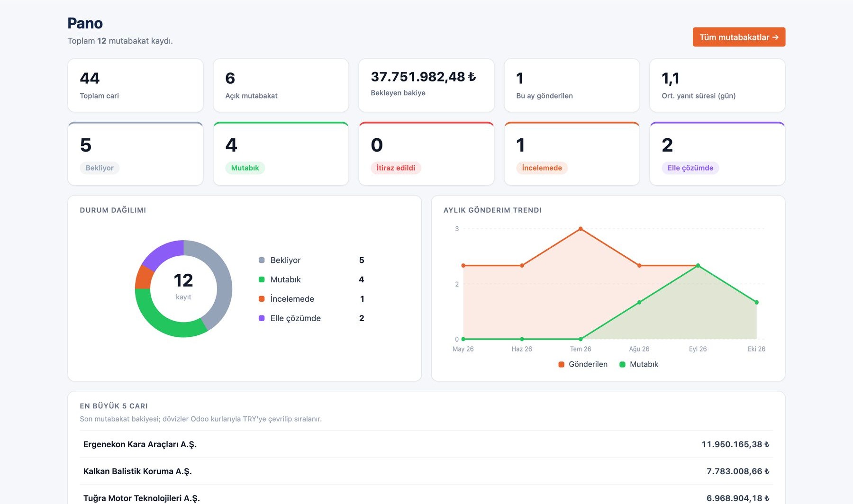Click the Eyl 26 axis label
Viewport: 853px width, 504px height.
pyautogui.click(x=698, y=349)
